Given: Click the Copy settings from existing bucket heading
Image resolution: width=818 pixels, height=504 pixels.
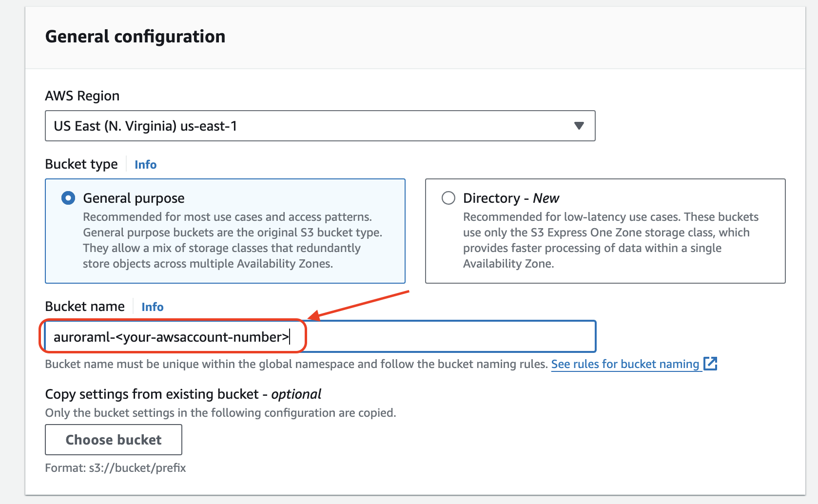Looking at the screenshot, I should pos(183,394).
